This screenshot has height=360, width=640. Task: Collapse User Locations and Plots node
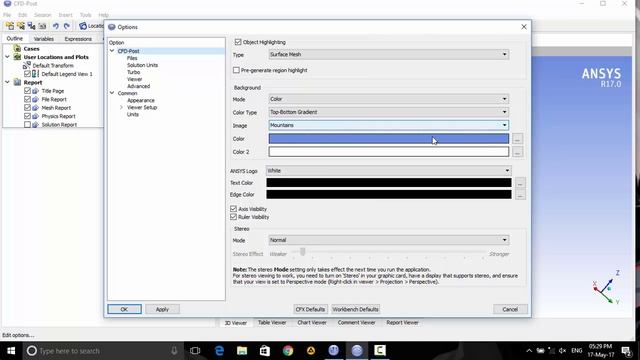pyautogui.click(x=7, y=57)
